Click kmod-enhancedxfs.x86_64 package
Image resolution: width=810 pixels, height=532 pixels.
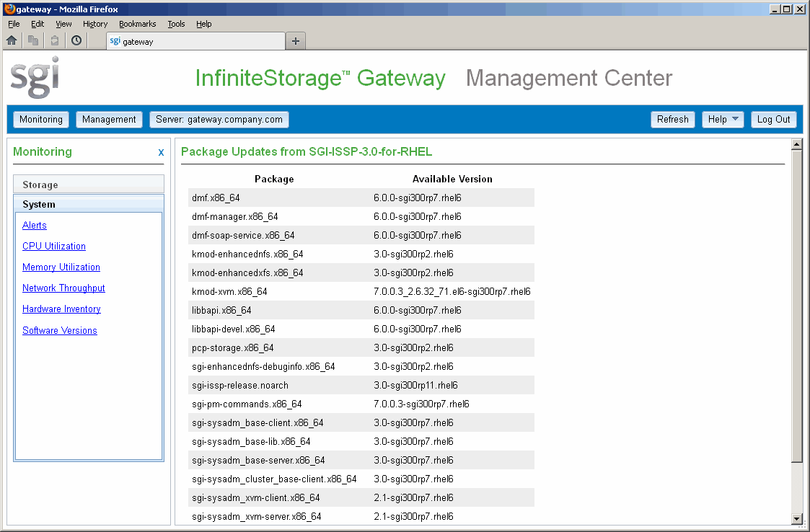[x=247, y=272]
